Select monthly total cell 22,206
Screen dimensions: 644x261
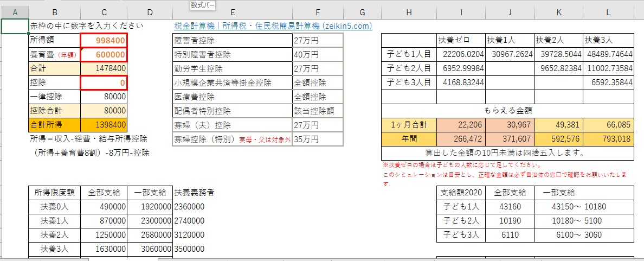461,125
